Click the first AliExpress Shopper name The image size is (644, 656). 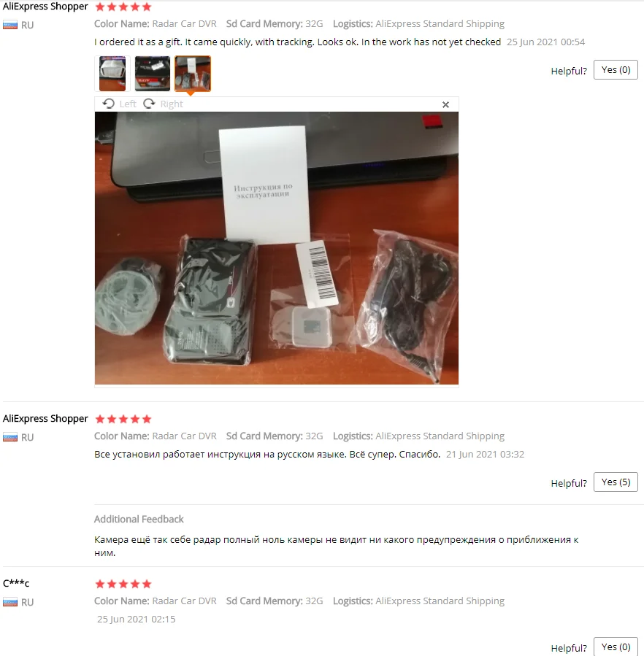pos(45,7)
